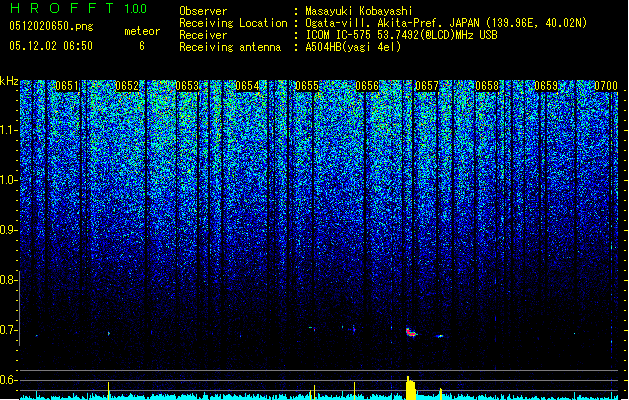Click the 0654 time marker
Image resolution: width=629 pixels, height=400 pixels.
click(247, 86)
